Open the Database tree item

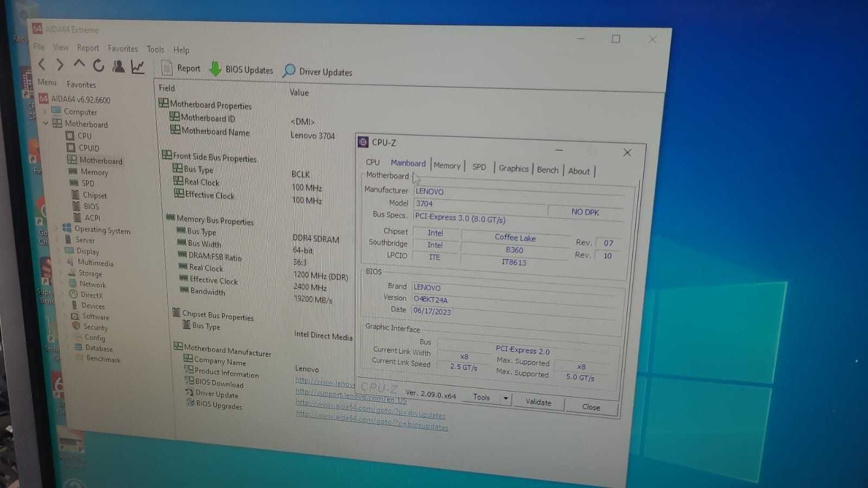[x=93, y=348]
